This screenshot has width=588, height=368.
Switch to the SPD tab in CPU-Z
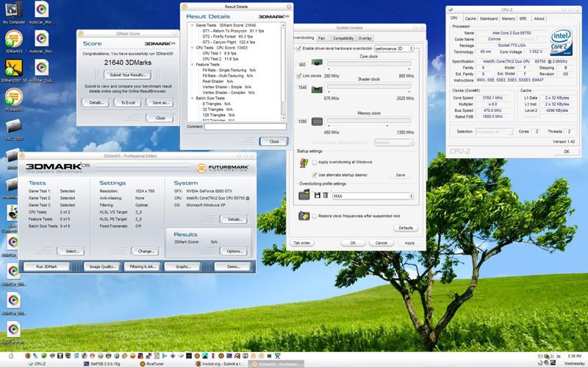pos(523,18)
